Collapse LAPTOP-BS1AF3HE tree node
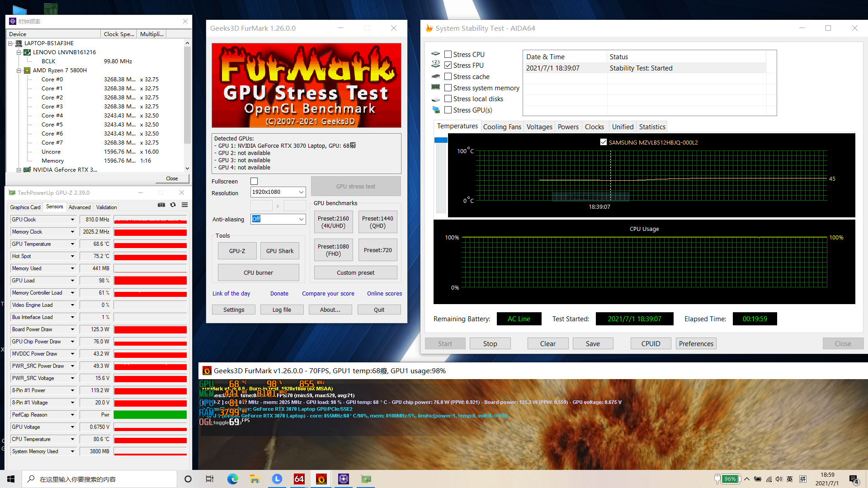Viewport: 868px width, 488px height. pyautogui.click(x=10, y=43)
